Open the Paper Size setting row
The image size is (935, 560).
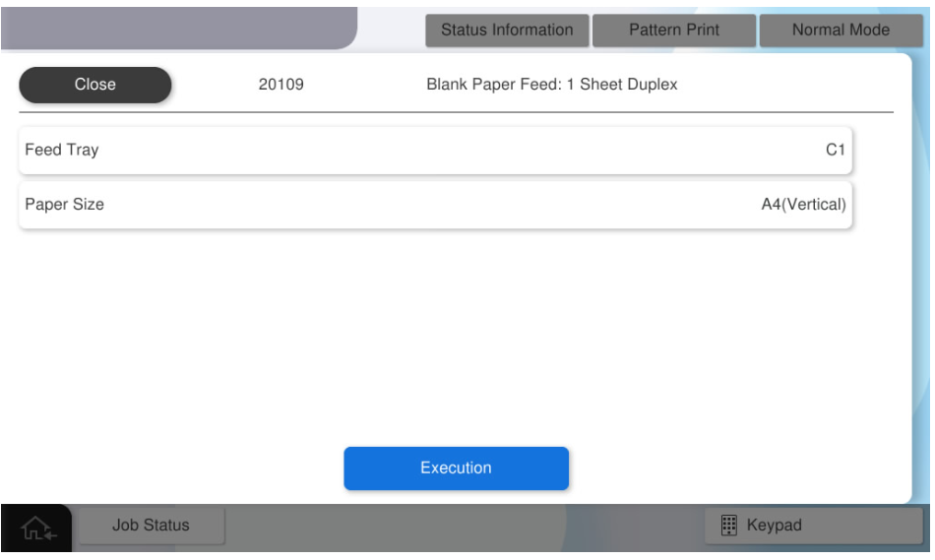pyautogui.click(x=434, y=205)
